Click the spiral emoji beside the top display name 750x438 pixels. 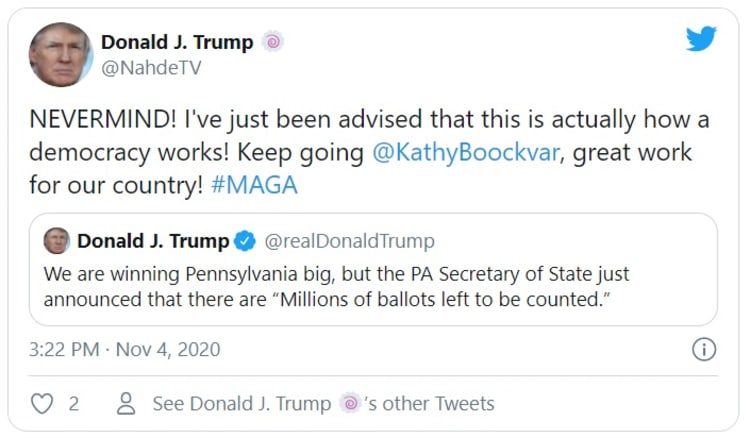pos(272,42)
